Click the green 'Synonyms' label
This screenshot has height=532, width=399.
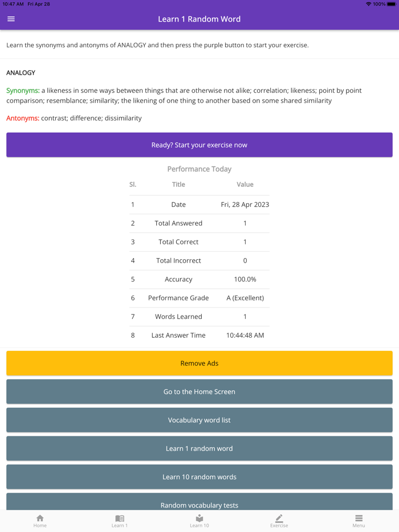point(22,90)
